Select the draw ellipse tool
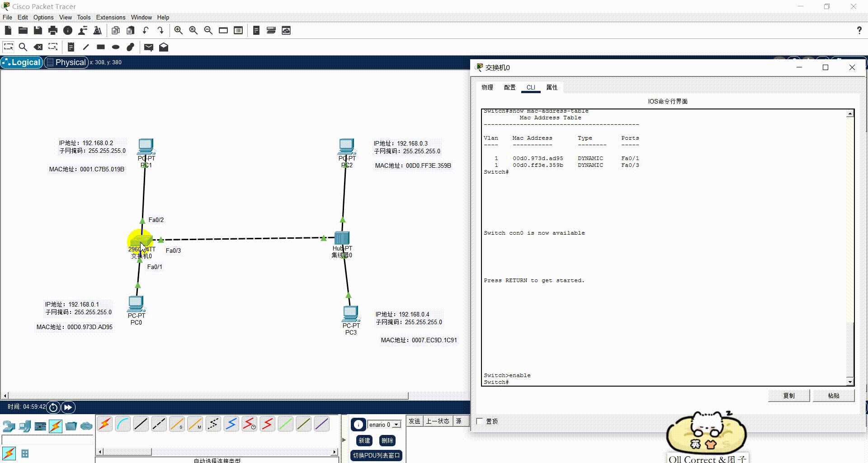This screenshot has height=463, width=868. pyautogui.click(x=116, y=47)
